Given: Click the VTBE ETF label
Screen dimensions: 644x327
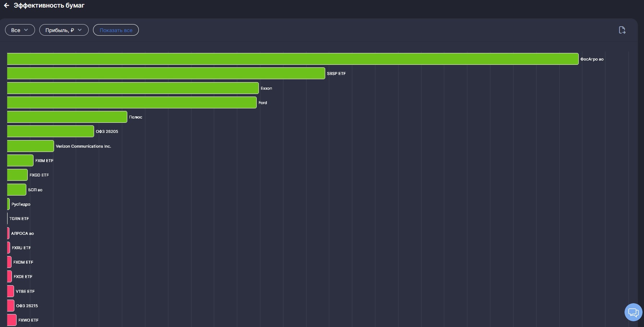Looking at the screenshot, I should (25, 291).
